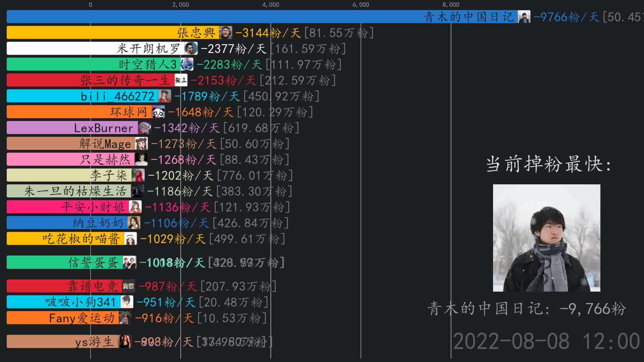
Task: Click 張忠興 avatar icon
Action: pyautogui.click(x=226, y=33)
